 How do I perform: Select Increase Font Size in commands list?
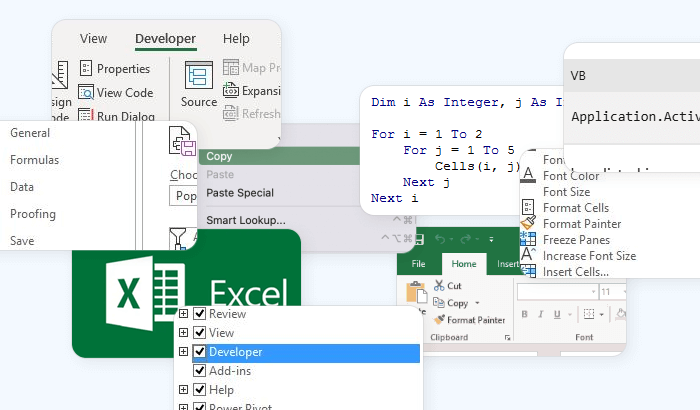click(x=589, y=256)
